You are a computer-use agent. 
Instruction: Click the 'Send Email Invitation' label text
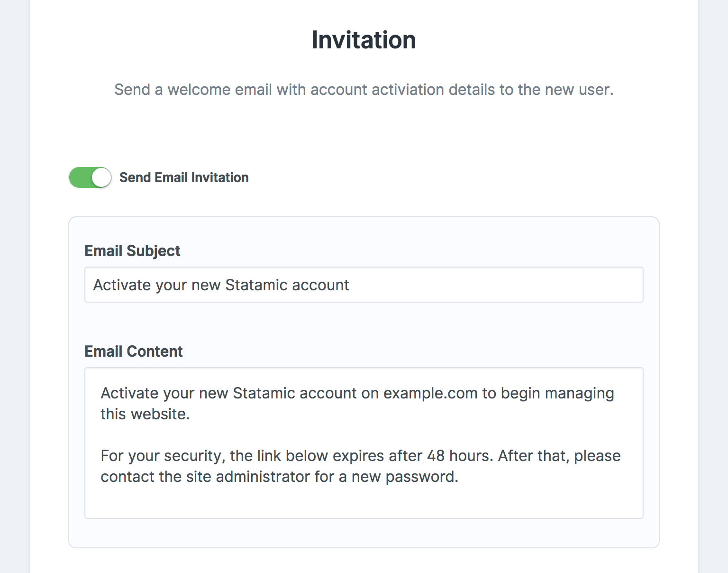184,177
